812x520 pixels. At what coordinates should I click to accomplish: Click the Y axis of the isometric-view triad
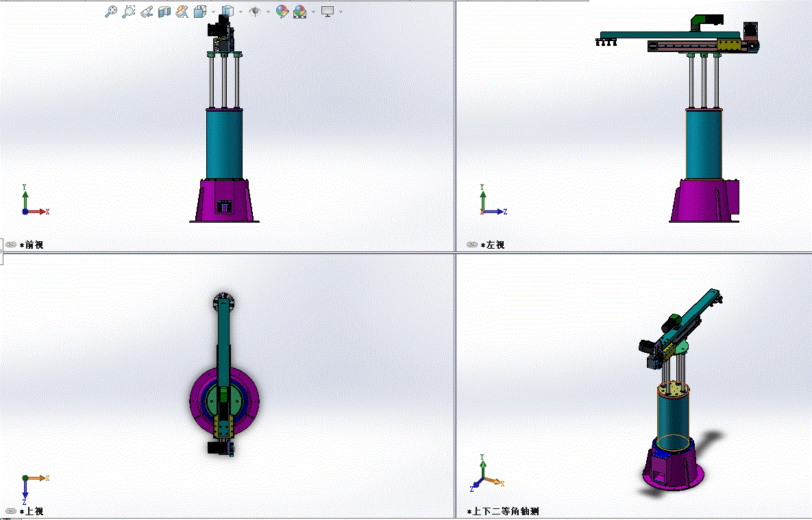pos(482,466)
